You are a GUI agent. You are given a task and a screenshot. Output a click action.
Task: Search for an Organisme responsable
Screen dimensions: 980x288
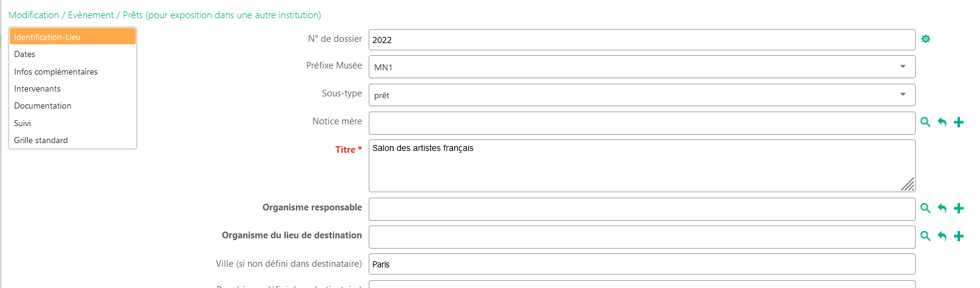click(925, 209)
